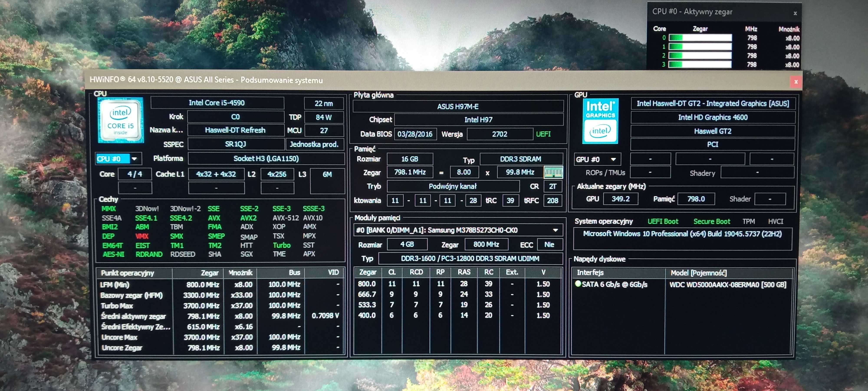Click the tRFC value 208
868x391 pixels.
553,200
